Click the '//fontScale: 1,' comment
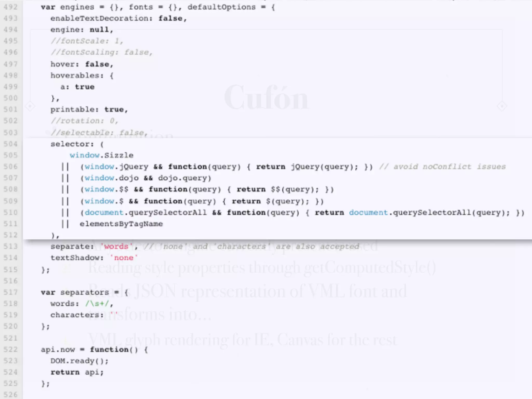The image size is (532, 399). (87, 41)
